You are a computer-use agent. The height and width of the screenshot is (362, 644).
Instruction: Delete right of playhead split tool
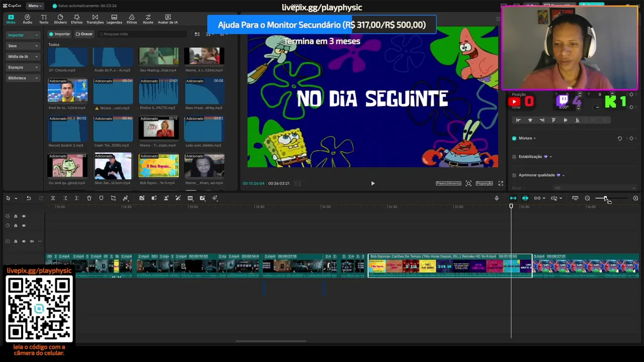point(77,198)
